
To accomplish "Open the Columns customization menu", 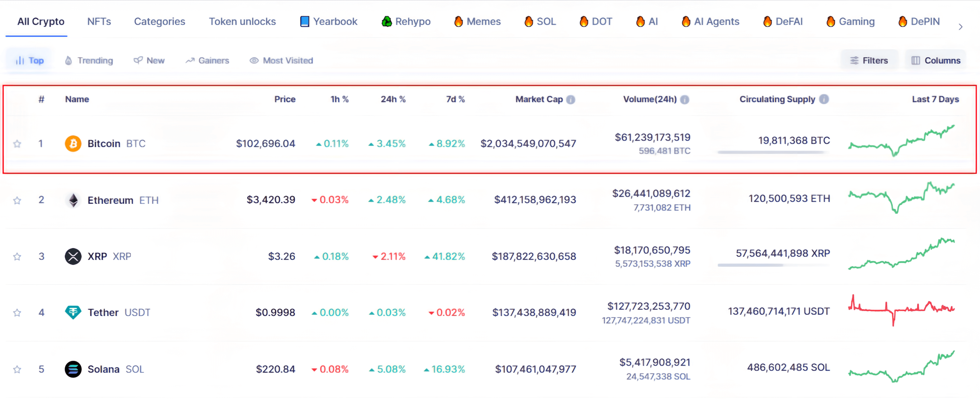I will click(935, 60).
